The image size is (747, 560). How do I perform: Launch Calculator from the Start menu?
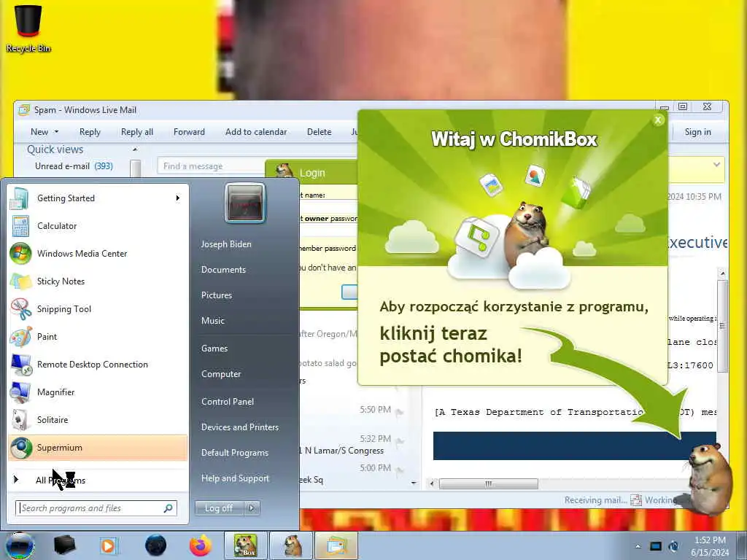[98, 226]
